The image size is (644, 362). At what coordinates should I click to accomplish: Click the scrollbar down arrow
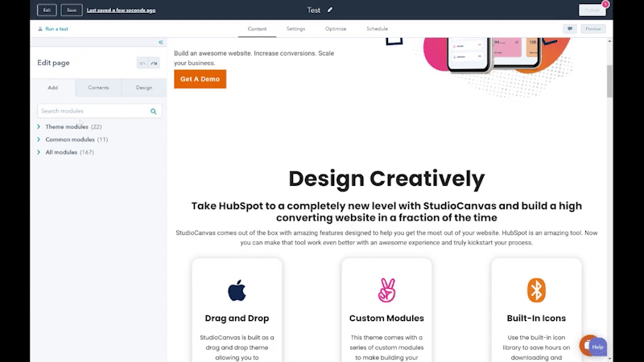(609, 359)
